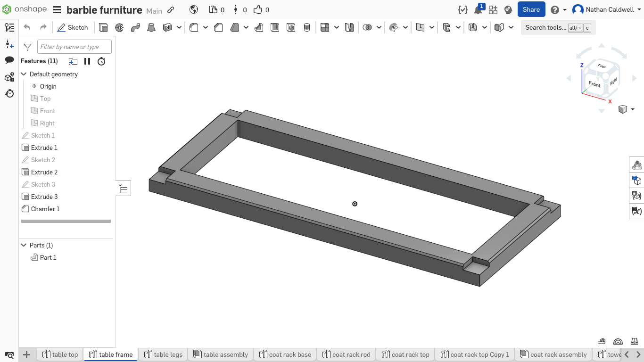Image resolution: width=644 pixels, height=362 pixels.
Task: Open Search tools box
Action: [x=558, y=28]
